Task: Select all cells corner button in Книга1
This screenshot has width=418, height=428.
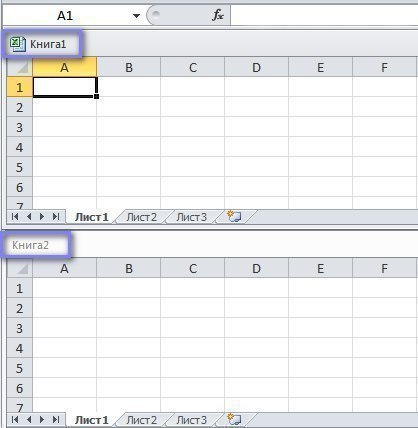Action: 20,67
